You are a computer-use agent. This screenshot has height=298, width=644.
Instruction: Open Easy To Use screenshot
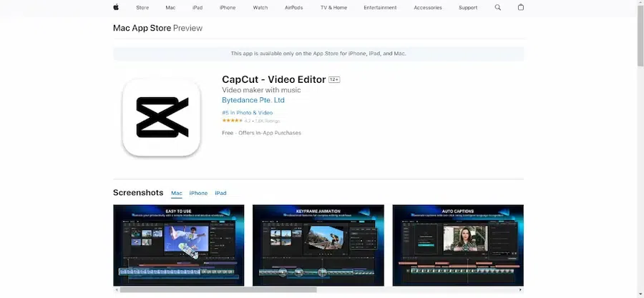coord(179,245)
